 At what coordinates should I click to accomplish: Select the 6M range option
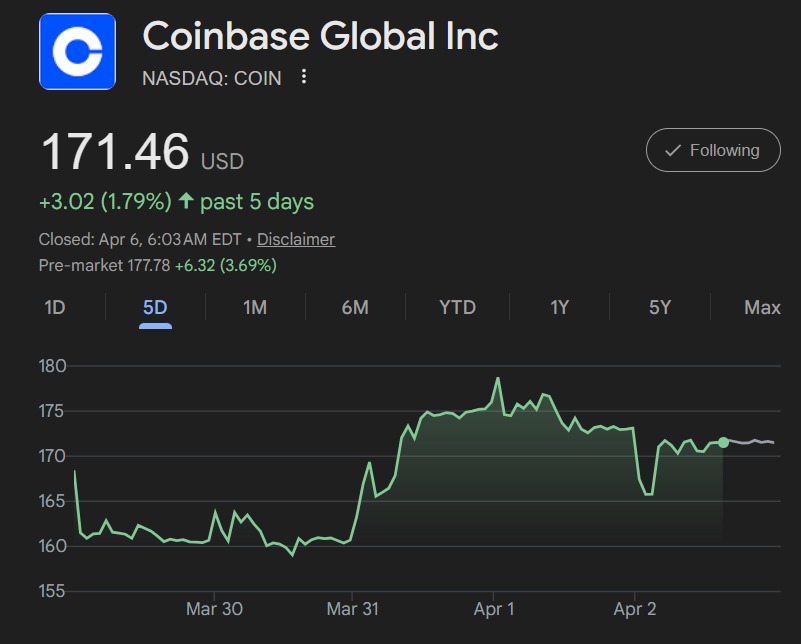(355, 307)
